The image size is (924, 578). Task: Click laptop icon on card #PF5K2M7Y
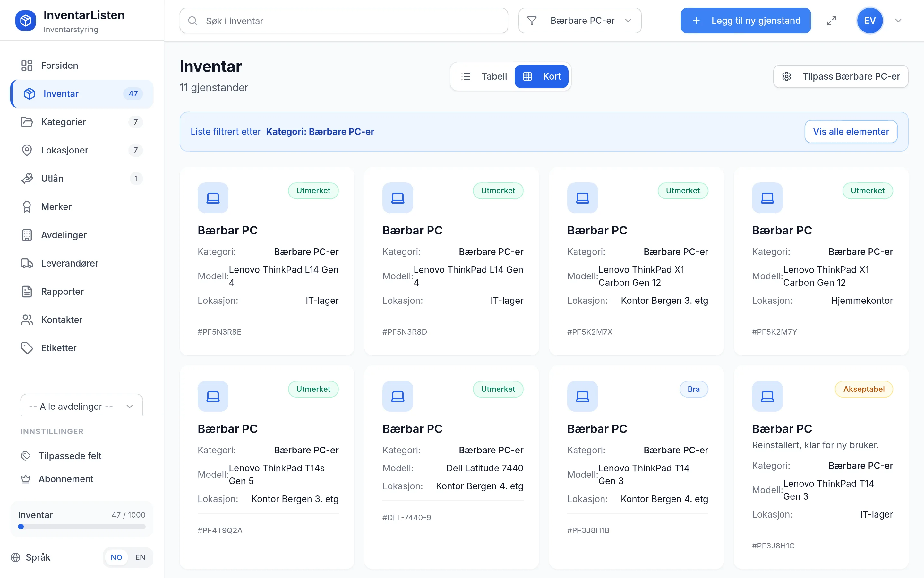pos(767,197)
